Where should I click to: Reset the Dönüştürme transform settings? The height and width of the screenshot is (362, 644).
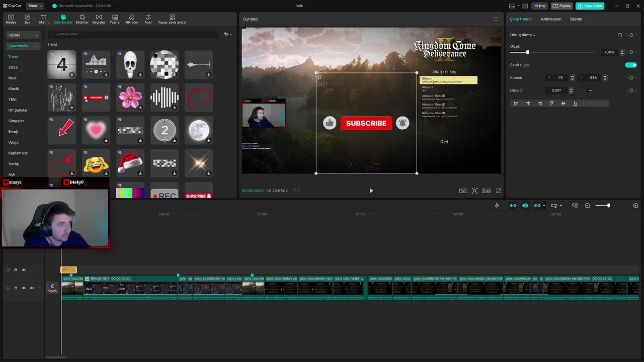620,35
